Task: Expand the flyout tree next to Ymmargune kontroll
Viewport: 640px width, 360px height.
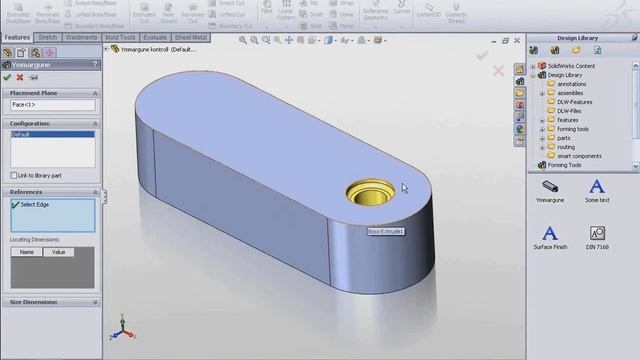Action: click(106, 49)
